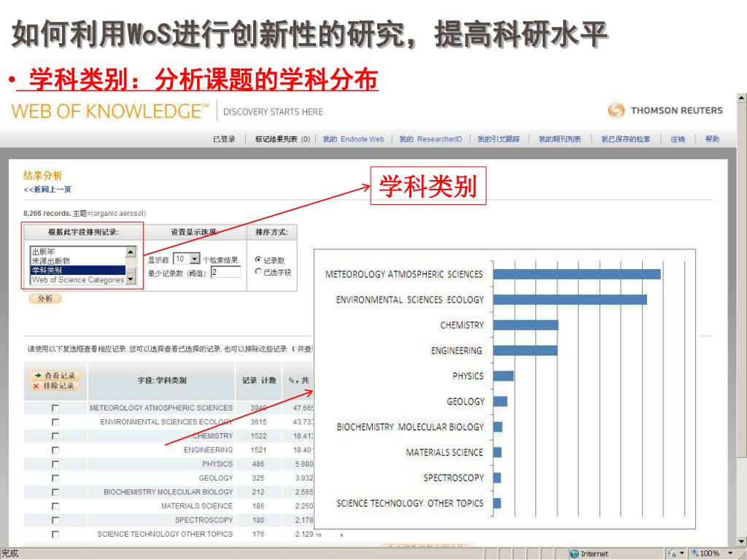
Task: Click the 排除记录 button
Action: point(55,386)
